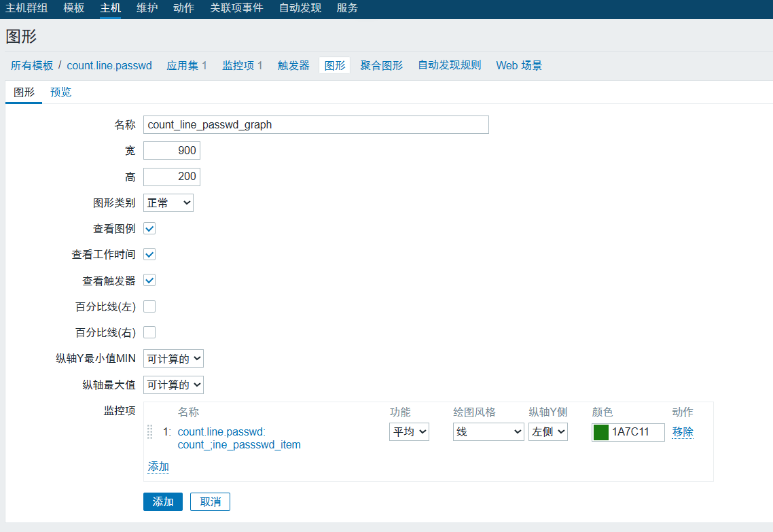Toggle the 查看图例 checkbox
The height and width of the screenshot is (532, 773).
tap(149, 228)
